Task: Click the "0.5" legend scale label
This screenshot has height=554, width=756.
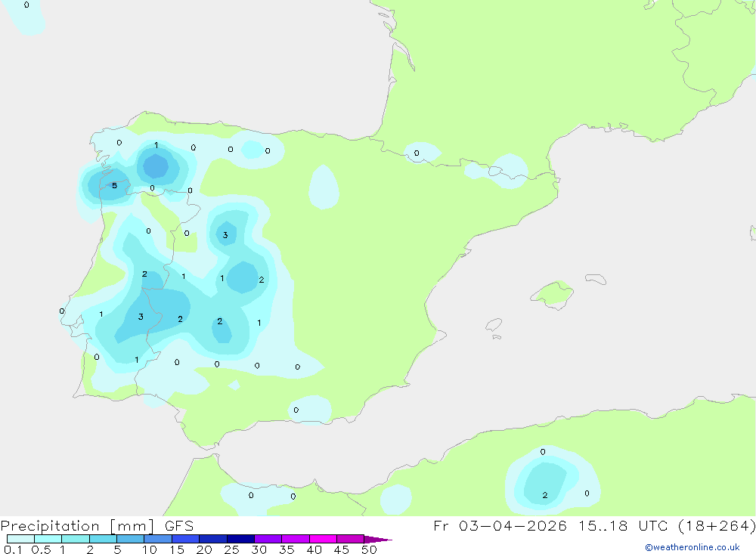Action: 41,549
